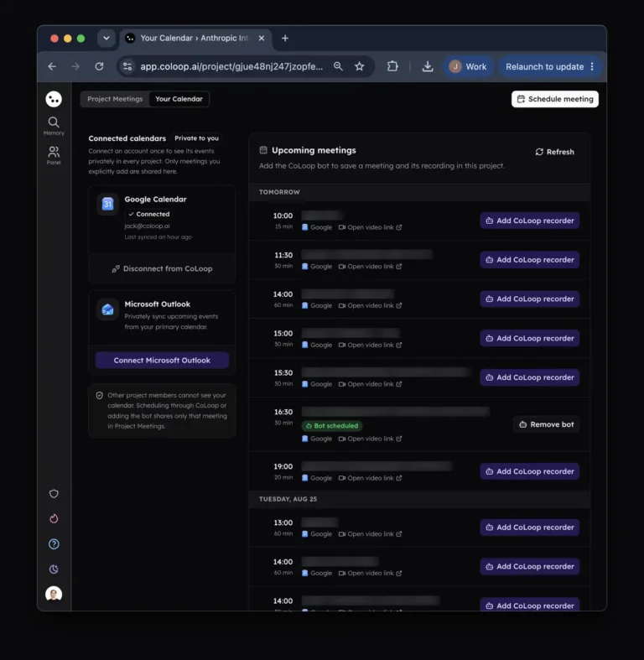This screenshot has width=644, height=660.
Task: Switch to the Your Calendar tab
Action: click(179, 99)
